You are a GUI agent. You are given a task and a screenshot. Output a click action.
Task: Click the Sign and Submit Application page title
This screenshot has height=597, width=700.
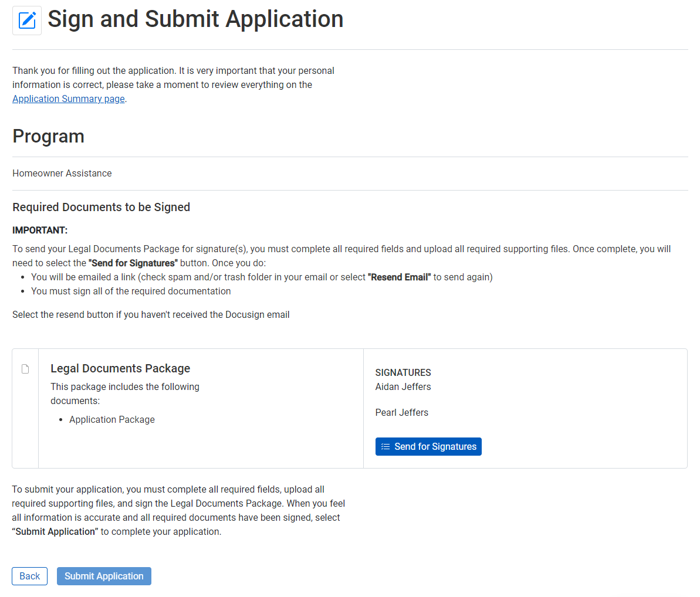[x=196, y=19]
